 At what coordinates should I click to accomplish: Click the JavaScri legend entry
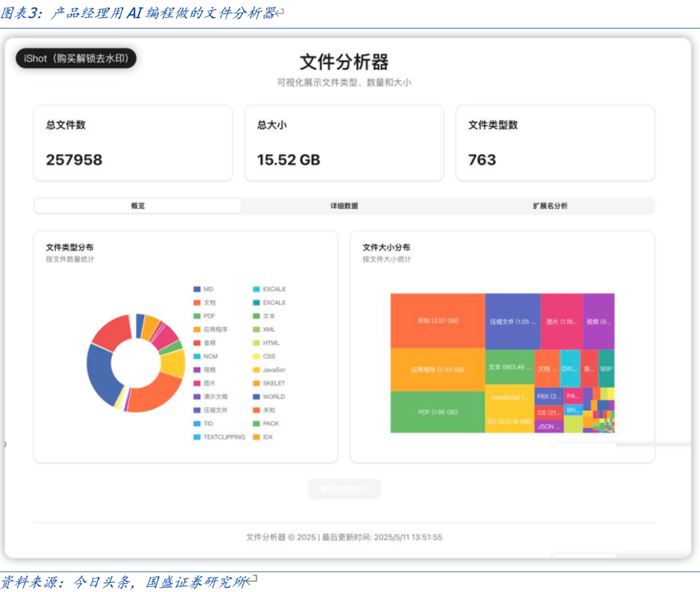[269, 369]
